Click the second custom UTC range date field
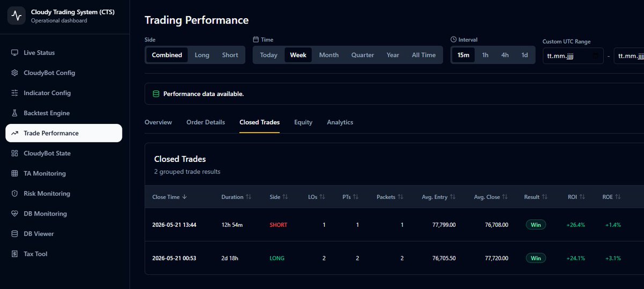Image resolution: width=644 pixels, height=289 pixels. (629, 56)
